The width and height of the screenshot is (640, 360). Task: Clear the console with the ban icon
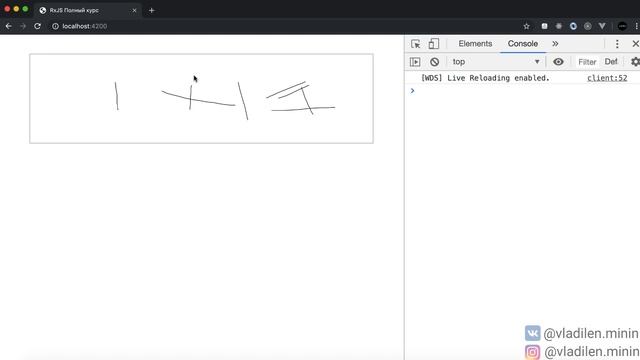(x=434, y=62)
